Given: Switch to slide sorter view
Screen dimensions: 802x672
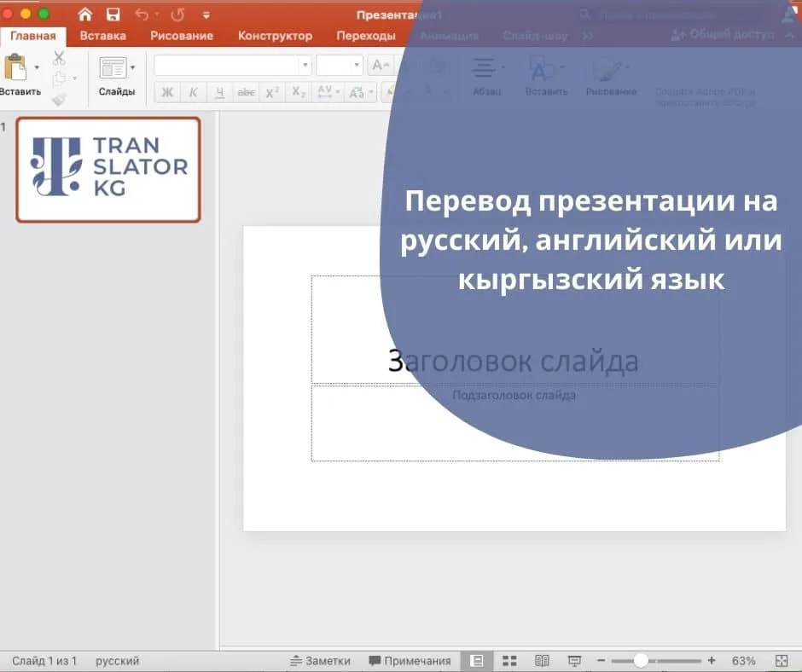Looking at the screenshot, I should 509,661.
